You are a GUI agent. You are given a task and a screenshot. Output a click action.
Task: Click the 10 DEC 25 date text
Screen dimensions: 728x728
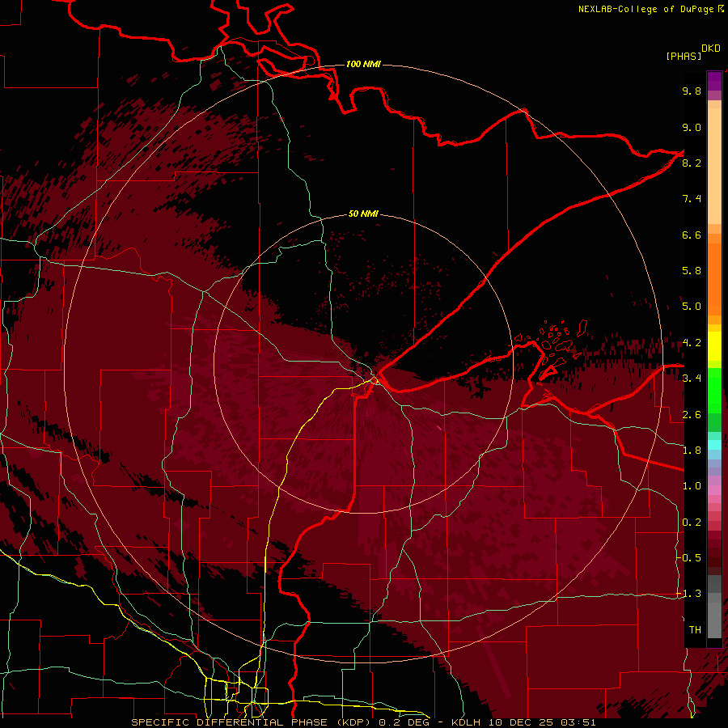[522, 722]
